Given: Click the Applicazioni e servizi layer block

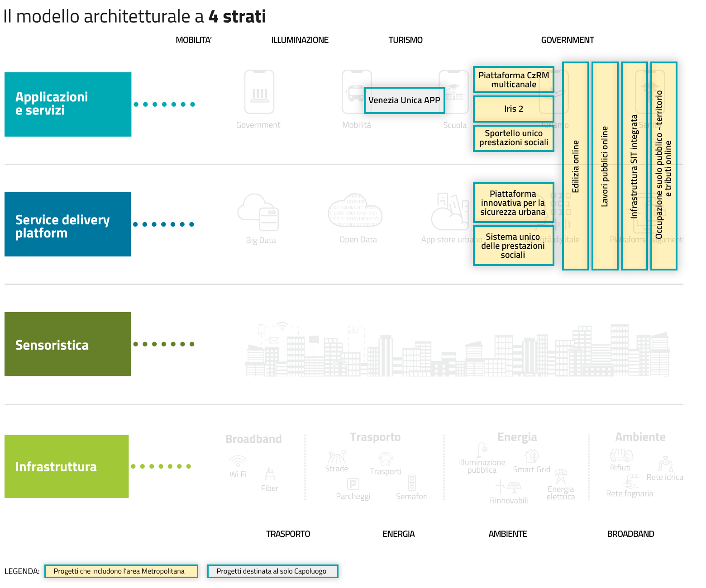Looking at the screenshot, I should 68,104.
